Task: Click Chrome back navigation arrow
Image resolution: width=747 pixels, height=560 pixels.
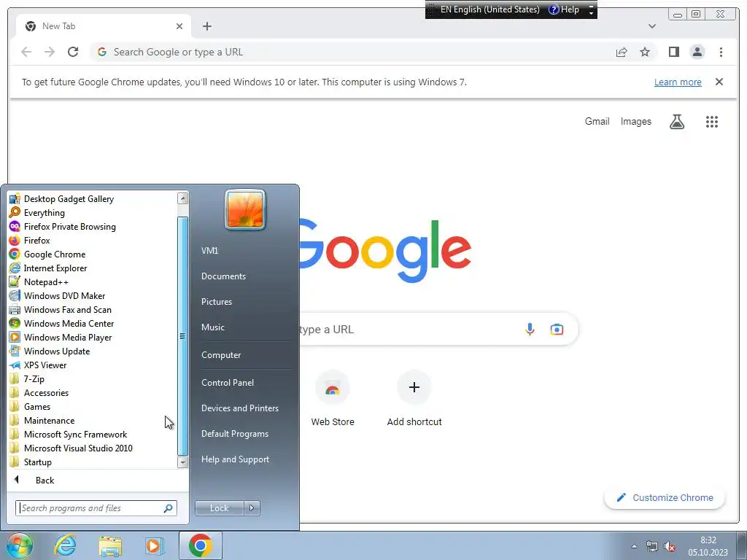Action: coord(26,52)
